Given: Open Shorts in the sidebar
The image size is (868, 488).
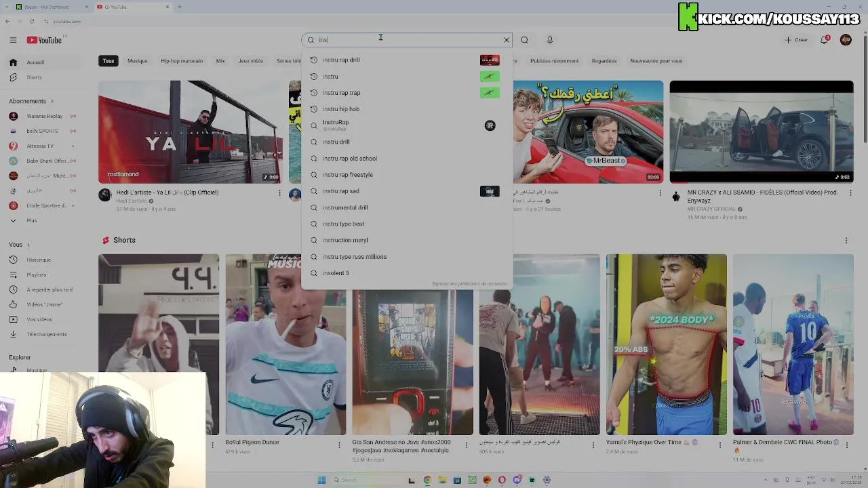Looking at the screenshot, I should pyautogui.click(x=44, y=77).
